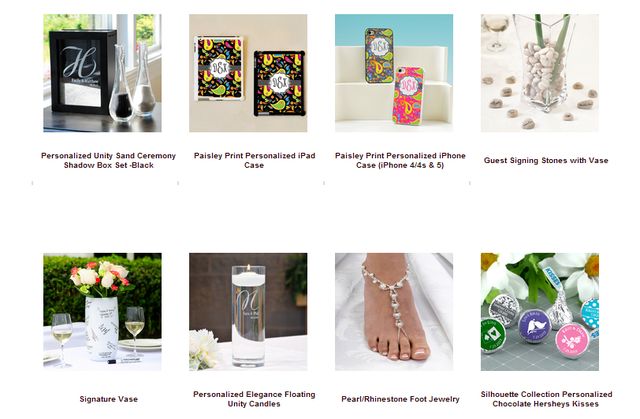Open Personalized Elegance Floating Unity Candles link
This screenshot has width=640, height=419.
(x=254, y=399)
